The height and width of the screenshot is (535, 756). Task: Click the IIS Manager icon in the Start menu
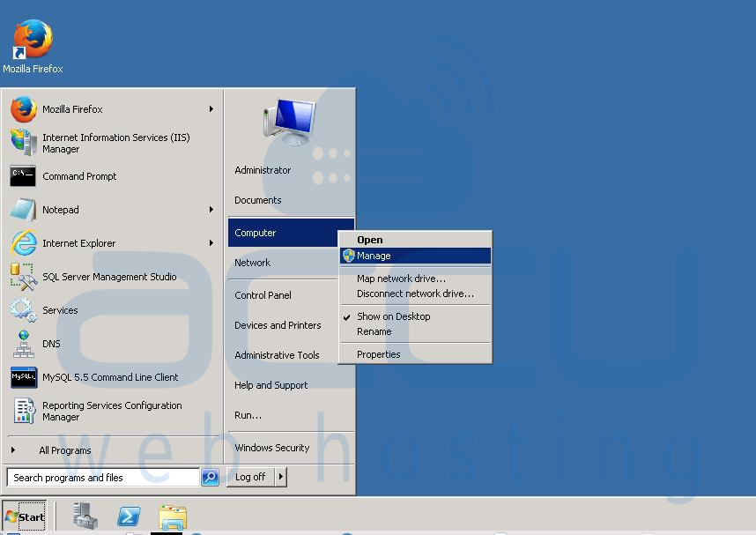[x=24, y=143]
